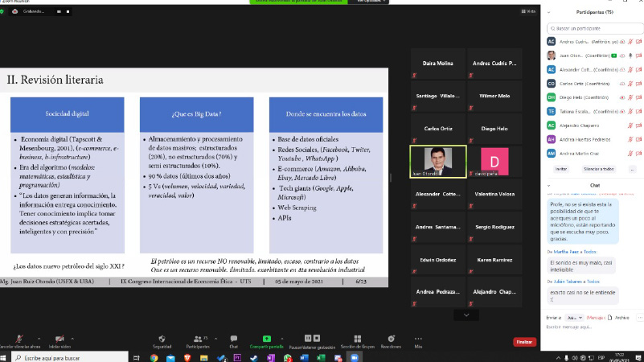
Task: Open the Seguridad shield menu
Action: pyautogui.click(x=162, y=342)
